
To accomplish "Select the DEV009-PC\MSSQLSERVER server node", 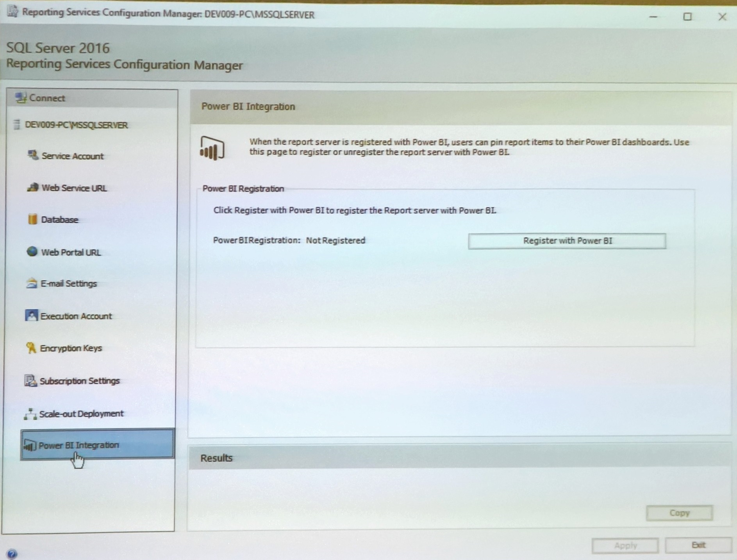I will (76, 125).
